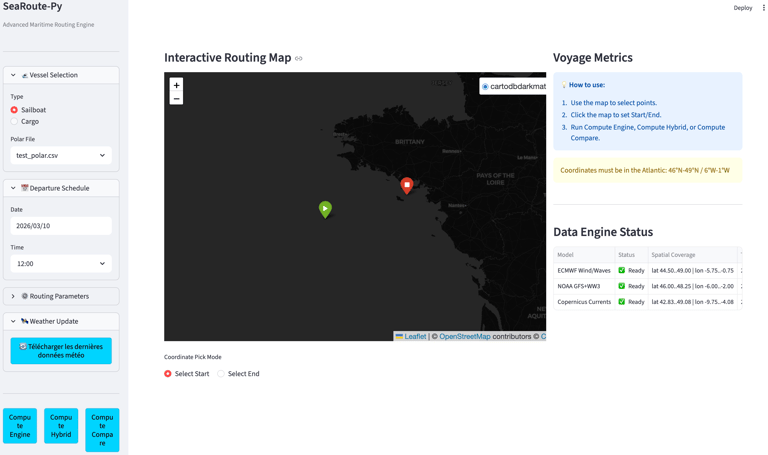
Task: Collapse the Vessel Selection section
Action: point(61,75)
